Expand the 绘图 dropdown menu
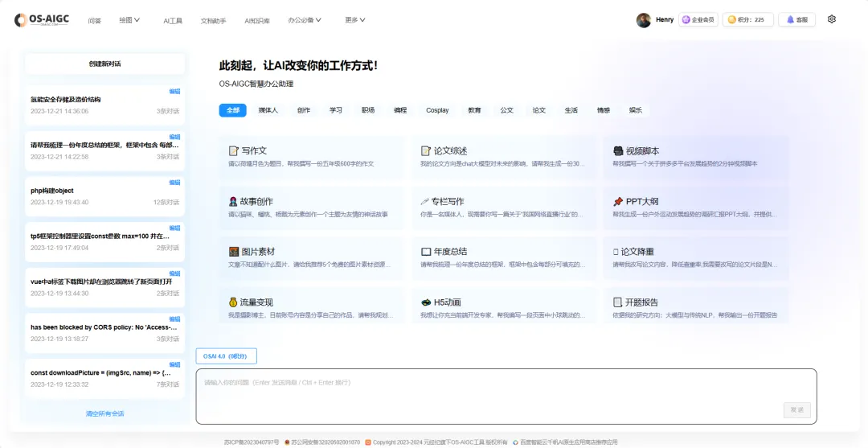 click(129, 20)
